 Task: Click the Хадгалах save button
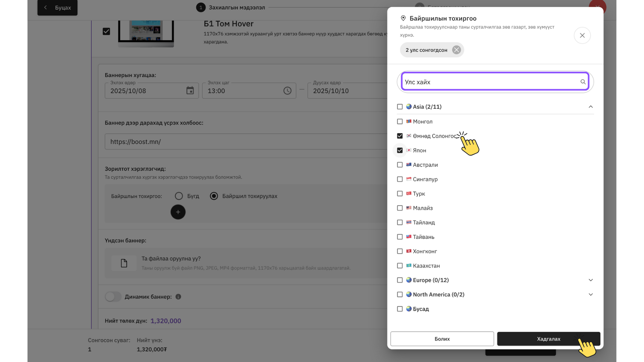(548, 339)
